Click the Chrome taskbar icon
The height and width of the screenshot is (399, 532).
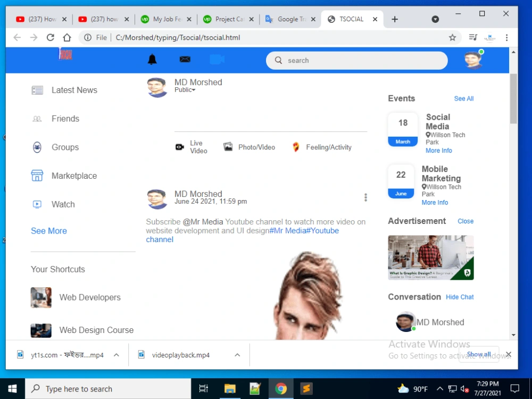280,388
